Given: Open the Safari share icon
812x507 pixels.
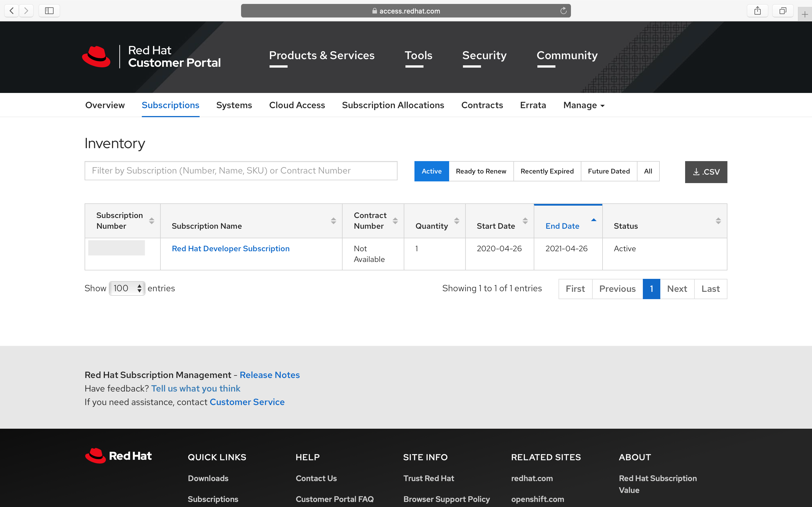Looking at the screenshot, I should pyautogui.click(x=757, y=11).
